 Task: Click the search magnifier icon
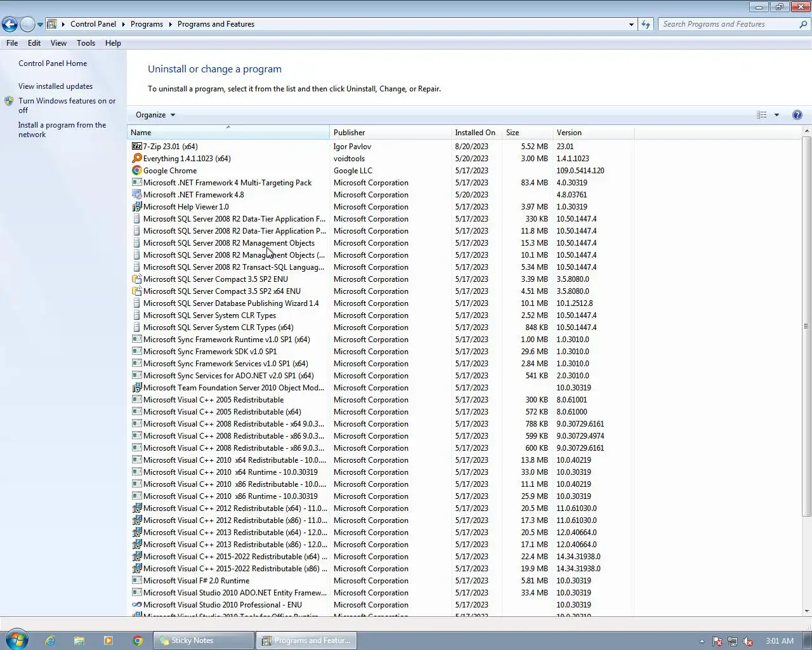click(x=803, y=24)
